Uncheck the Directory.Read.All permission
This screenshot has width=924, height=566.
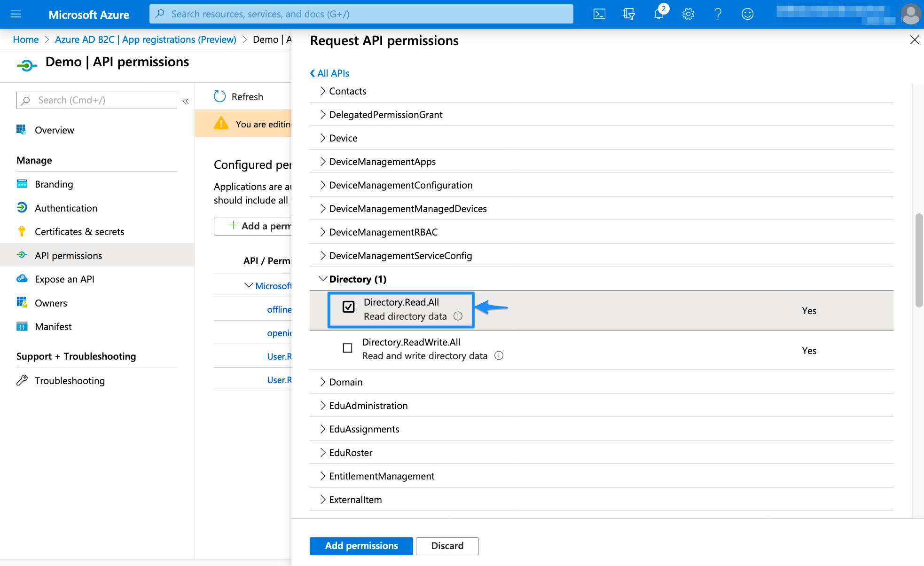click(348, 307)
